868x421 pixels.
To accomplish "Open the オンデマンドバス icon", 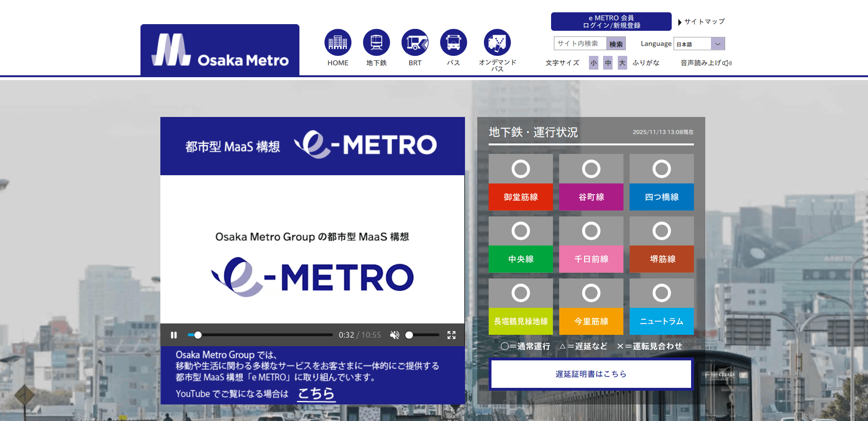I will point(497,43).
